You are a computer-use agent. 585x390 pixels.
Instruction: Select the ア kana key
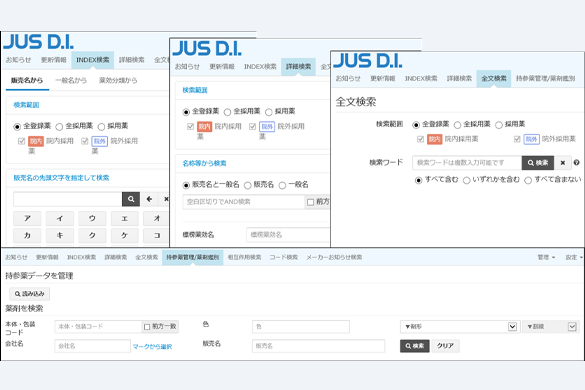pos(27,218)
